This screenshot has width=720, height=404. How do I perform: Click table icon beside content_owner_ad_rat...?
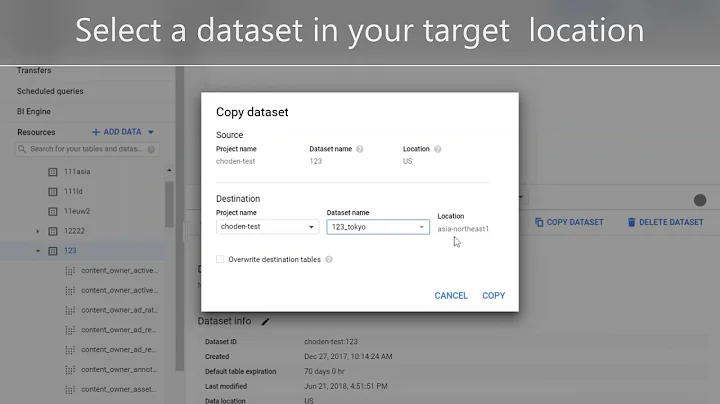point(70,310)
